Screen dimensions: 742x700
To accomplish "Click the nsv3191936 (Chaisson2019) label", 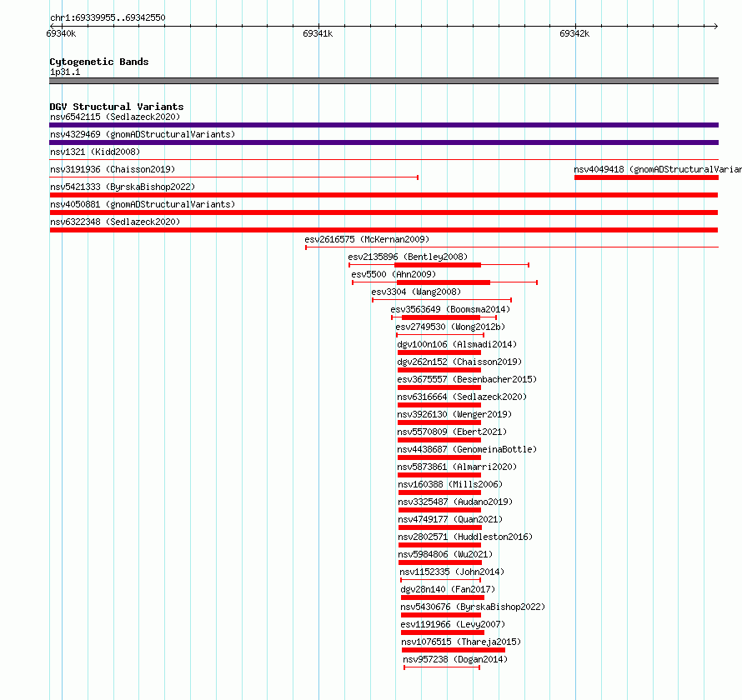I will pyautogui.click(x=113, y=169).
